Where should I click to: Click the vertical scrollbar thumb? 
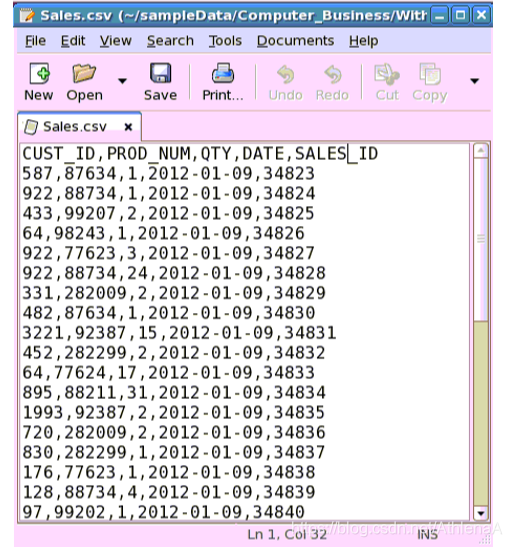[x=481, y=239]
